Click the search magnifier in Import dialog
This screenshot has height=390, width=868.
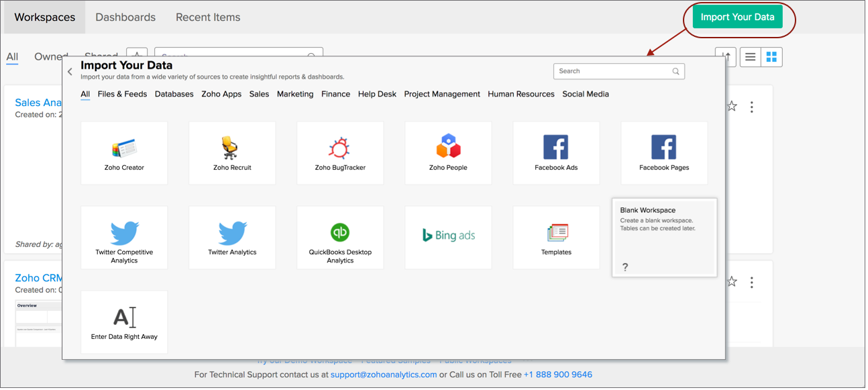click(675, 71)
